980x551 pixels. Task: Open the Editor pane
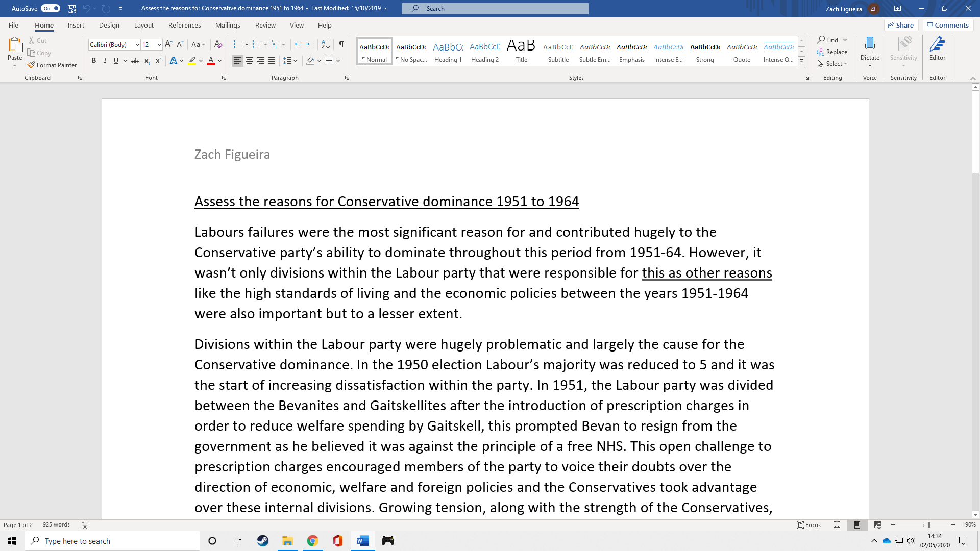tap(937, 49)
